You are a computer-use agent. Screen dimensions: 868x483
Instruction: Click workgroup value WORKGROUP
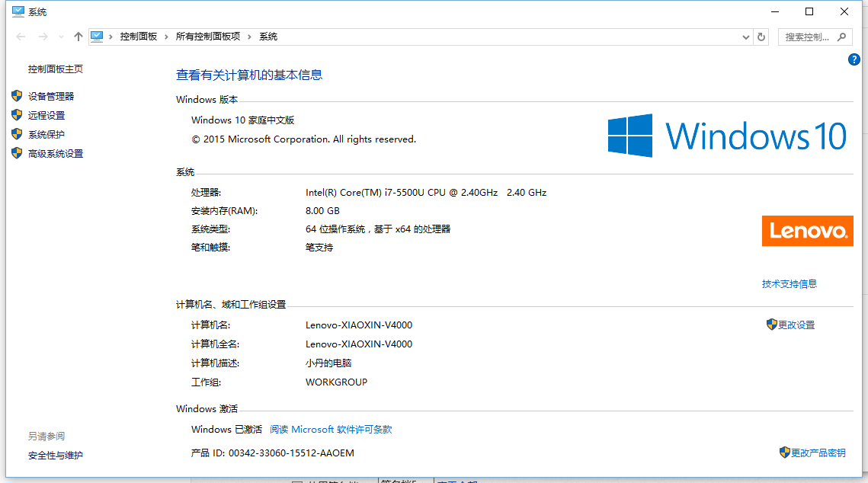(337, 382)
